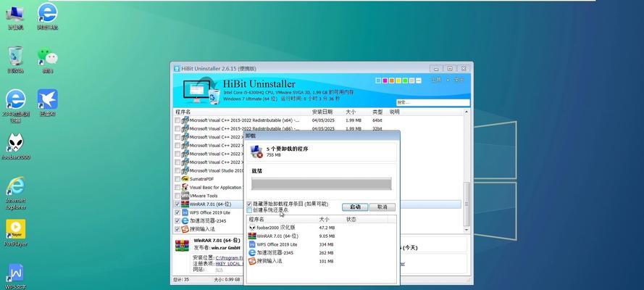Open the Recycle Bin desktop icon
The width and height of the screenshot is (644, 290).
point(15,59)
